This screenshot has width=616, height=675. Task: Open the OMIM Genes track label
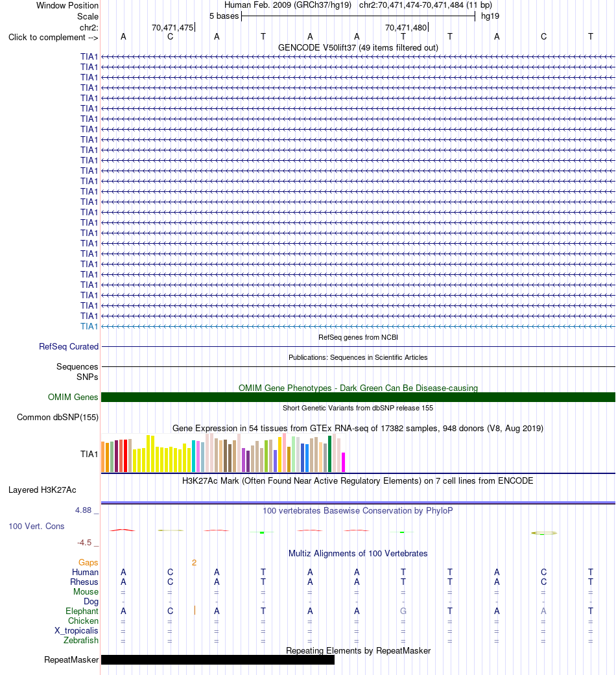tap(73, 397)
